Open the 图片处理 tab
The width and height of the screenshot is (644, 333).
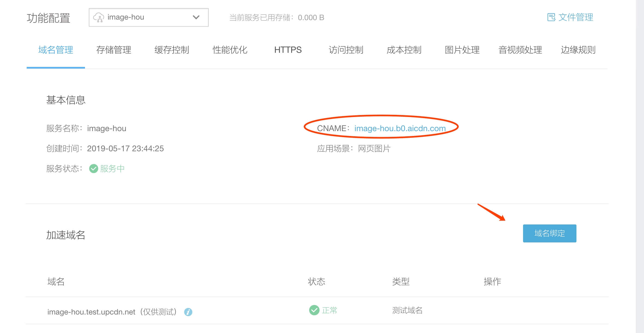pos(462,50)
